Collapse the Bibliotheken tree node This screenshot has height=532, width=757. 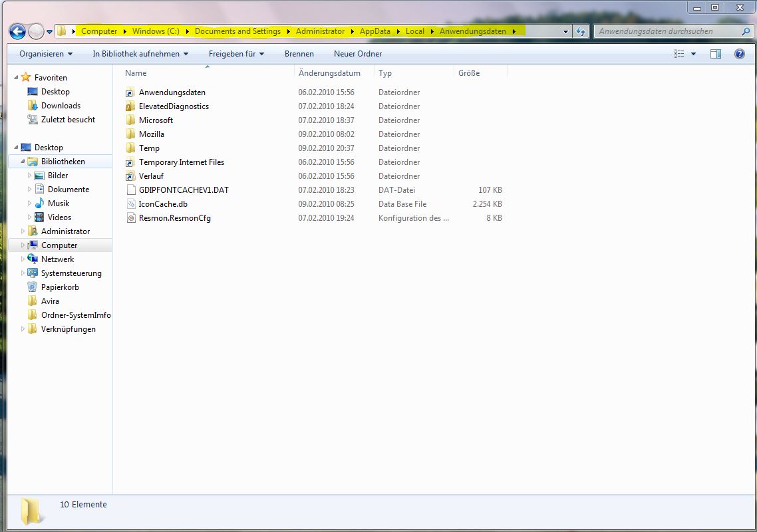coord(23,162)
